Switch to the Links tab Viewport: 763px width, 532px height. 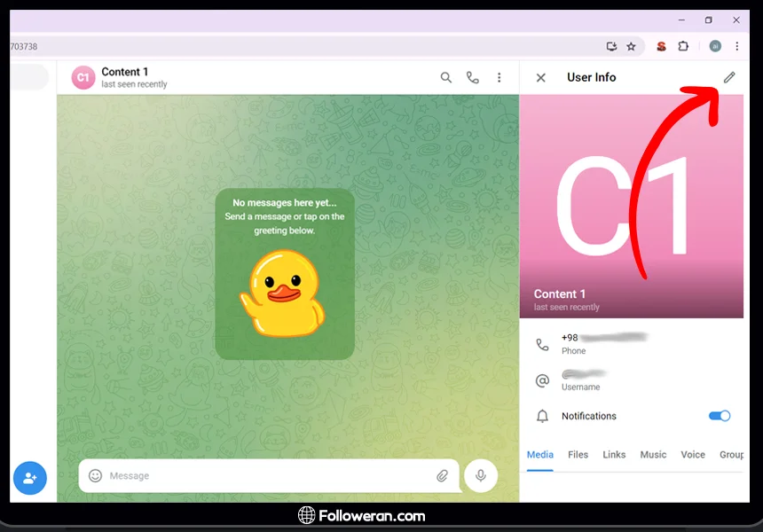pyautogui.click(x=614, y=455)
